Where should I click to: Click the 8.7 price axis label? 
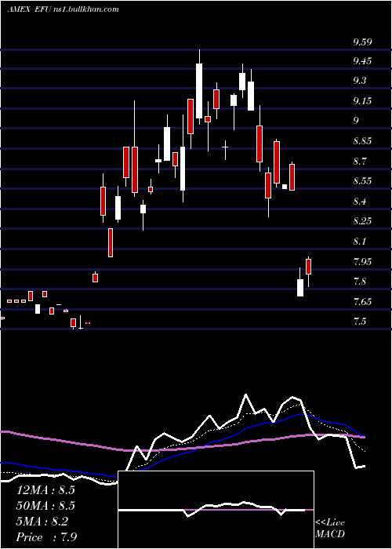pyautogui.click(x=360, y=162)
